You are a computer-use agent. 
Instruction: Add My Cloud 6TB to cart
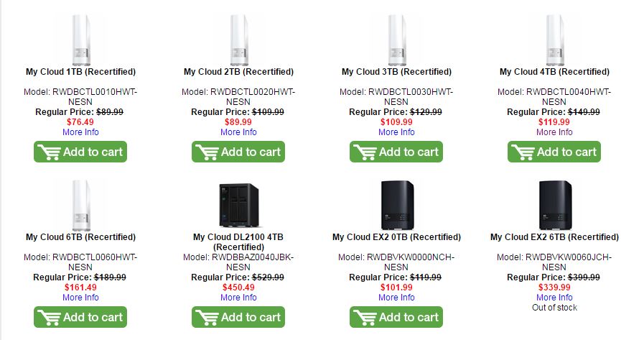80,317
